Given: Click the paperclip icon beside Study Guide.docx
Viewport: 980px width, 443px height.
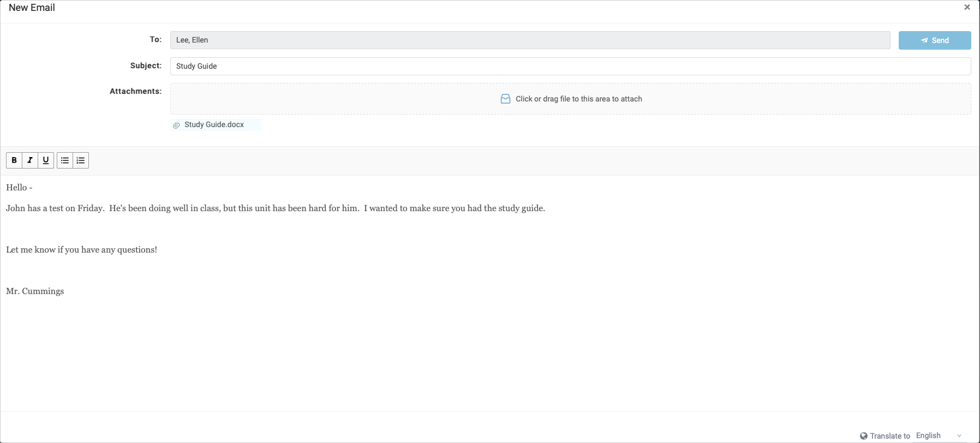Looking at the screenshot, I should pyautogui.click(x=176, y=125).
